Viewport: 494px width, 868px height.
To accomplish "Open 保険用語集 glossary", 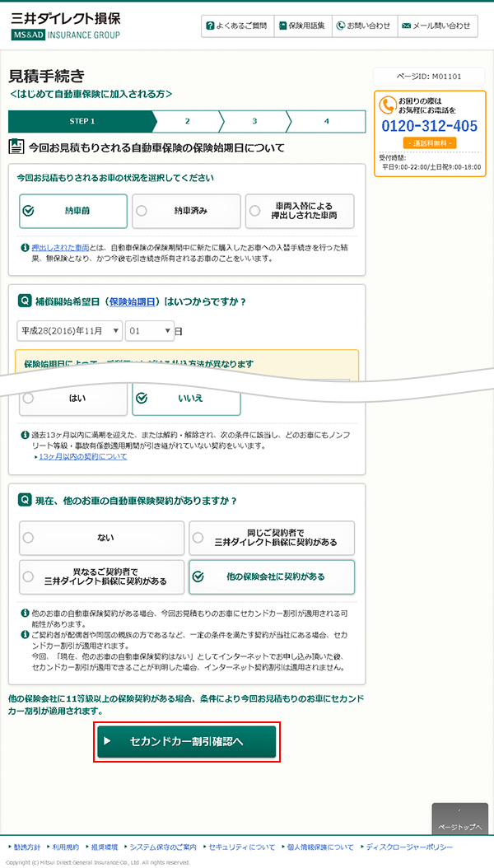I will [x=301, y=26].
